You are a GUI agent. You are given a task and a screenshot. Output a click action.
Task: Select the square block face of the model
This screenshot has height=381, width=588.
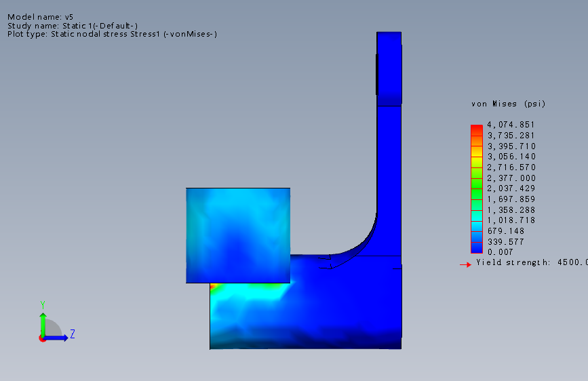tap(238, 235)
